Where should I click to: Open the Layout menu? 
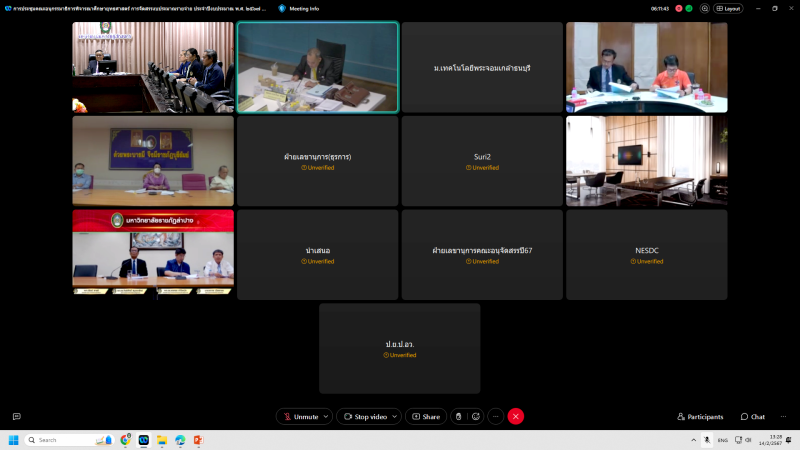pyautogui.click(x=728, y=8)
